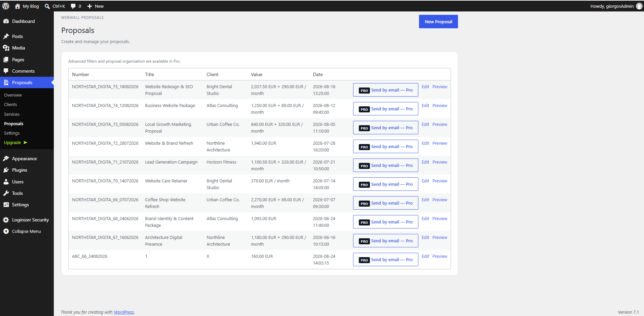
Task: Click the Pages icon in sidebar
Action: point(6,60)
